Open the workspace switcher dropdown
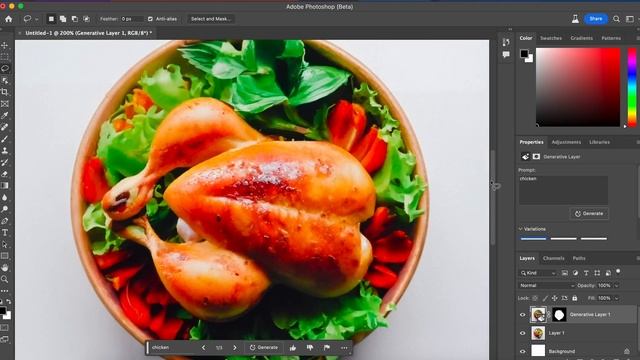This screenshot has width=640, height=360. coord(630,19)
